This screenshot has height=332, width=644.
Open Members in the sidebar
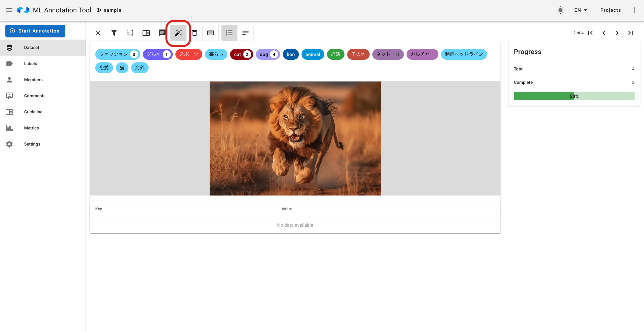pos(43,80)
